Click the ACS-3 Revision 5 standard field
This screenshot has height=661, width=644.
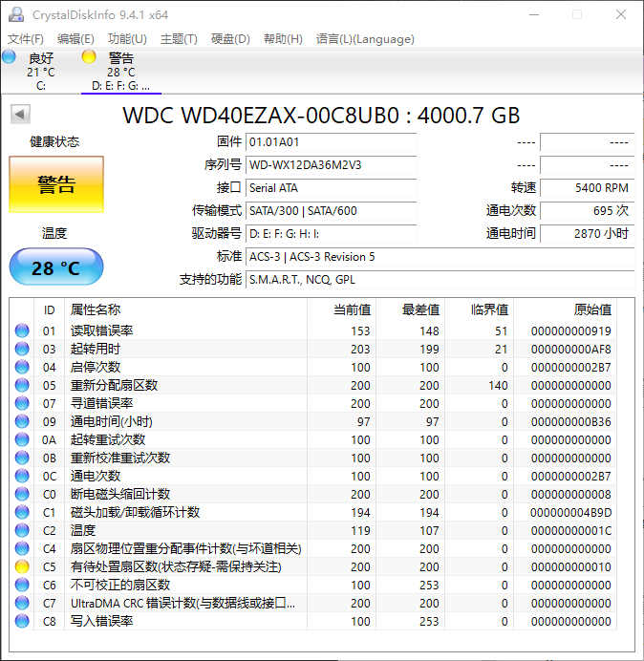(x=440, y=256)
